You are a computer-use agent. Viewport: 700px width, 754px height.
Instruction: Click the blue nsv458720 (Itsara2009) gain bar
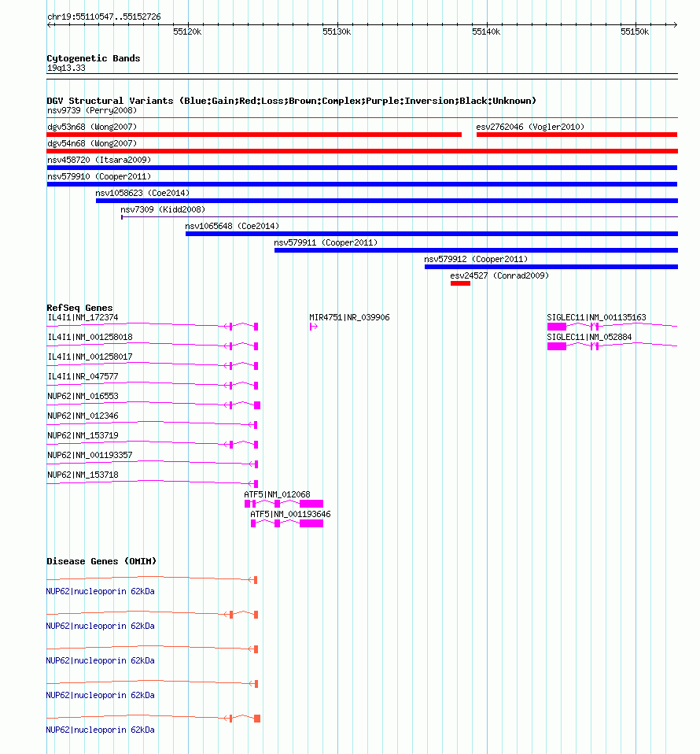tap(363, 168)
